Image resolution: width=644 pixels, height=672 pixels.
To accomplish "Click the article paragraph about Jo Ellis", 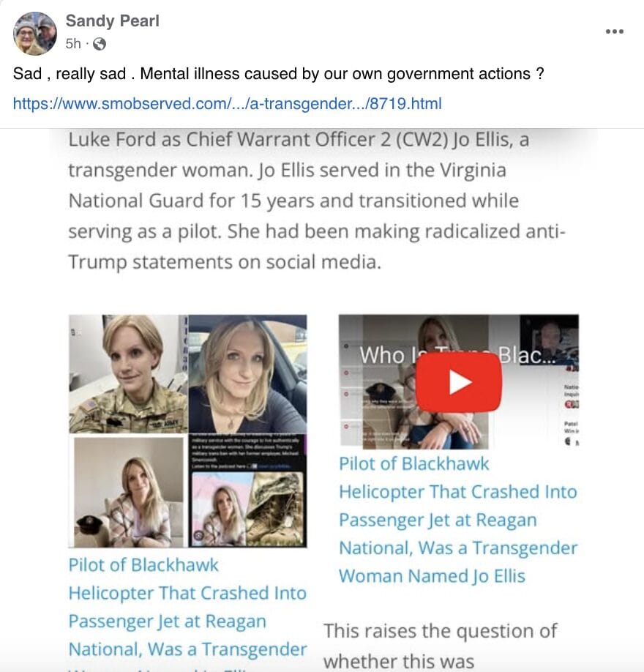I will click(x=317, y=201).
